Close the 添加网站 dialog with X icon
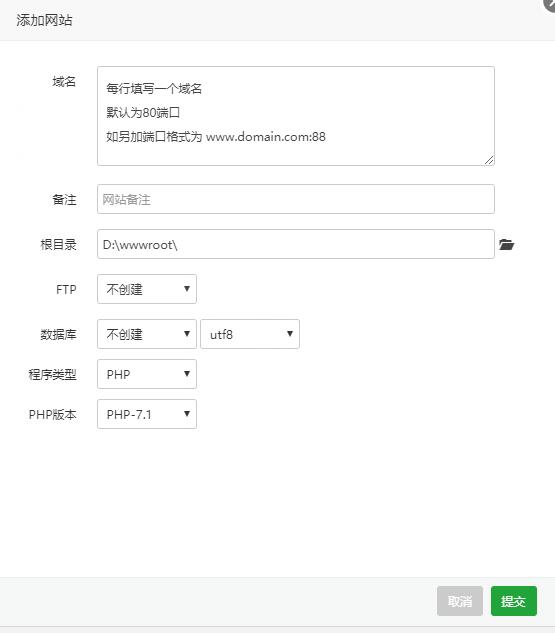 coord(550,5)
